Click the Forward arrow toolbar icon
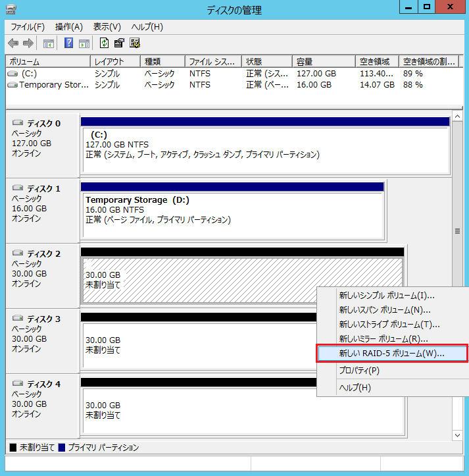469x476 pixels. point(28,43)
